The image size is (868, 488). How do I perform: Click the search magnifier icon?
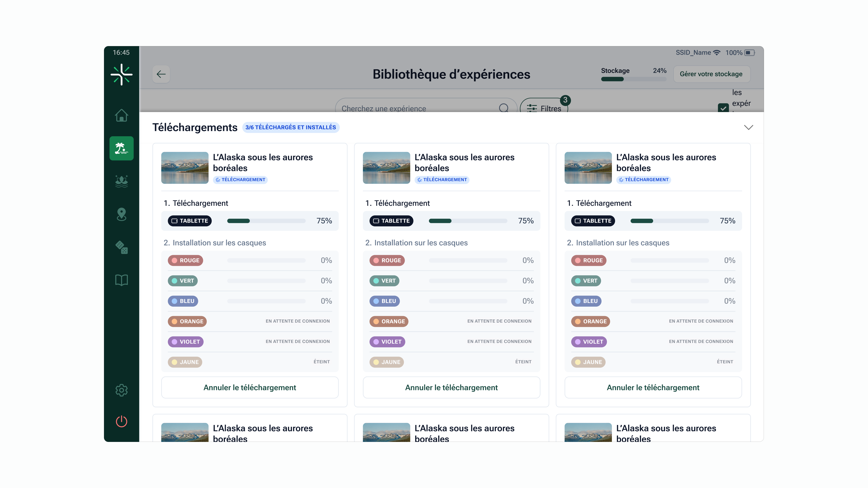[503, 108]
